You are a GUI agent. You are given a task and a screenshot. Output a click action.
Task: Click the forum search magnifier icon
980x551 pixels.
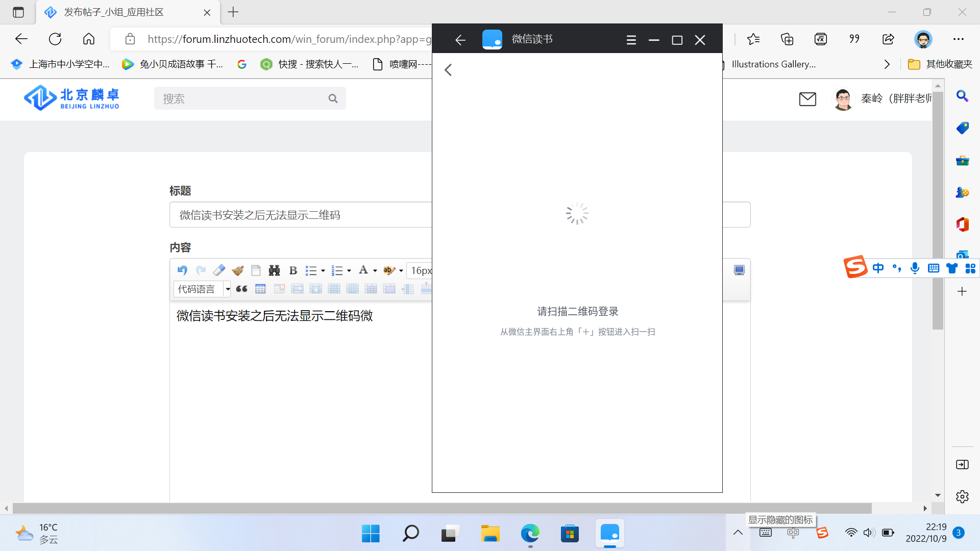click(333, 98)
